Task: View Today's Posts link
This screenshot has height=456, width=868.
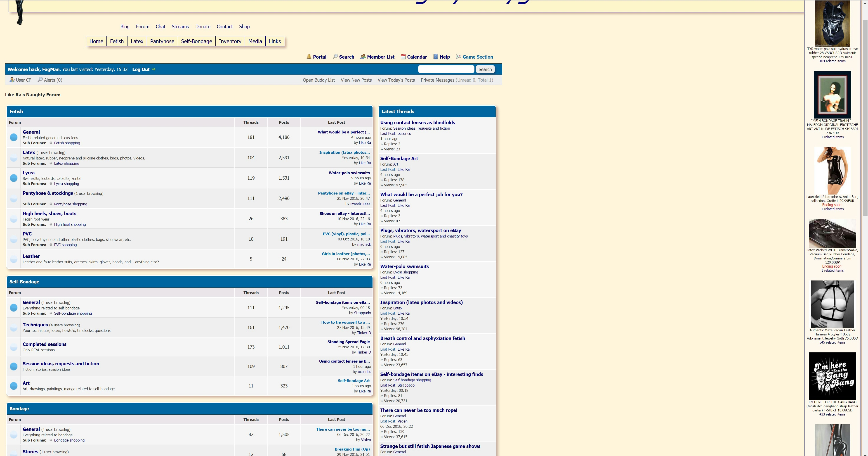Action: (396, 80)
